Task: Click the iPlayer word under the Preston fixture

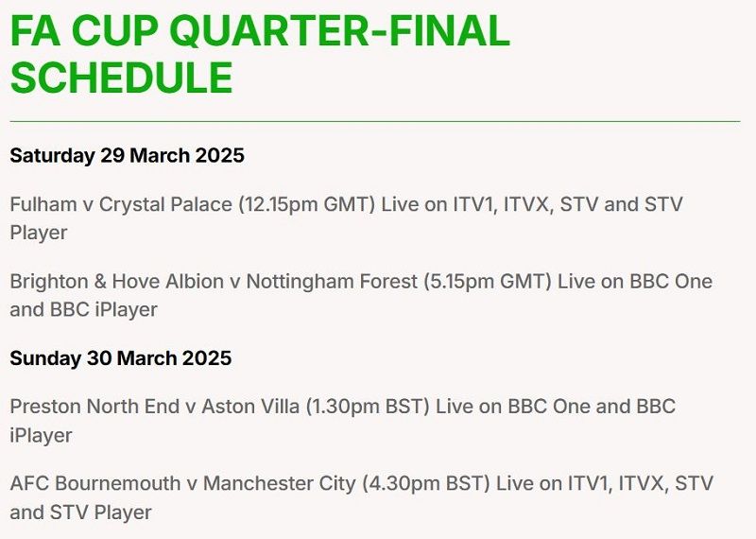Action: (41, 435)
